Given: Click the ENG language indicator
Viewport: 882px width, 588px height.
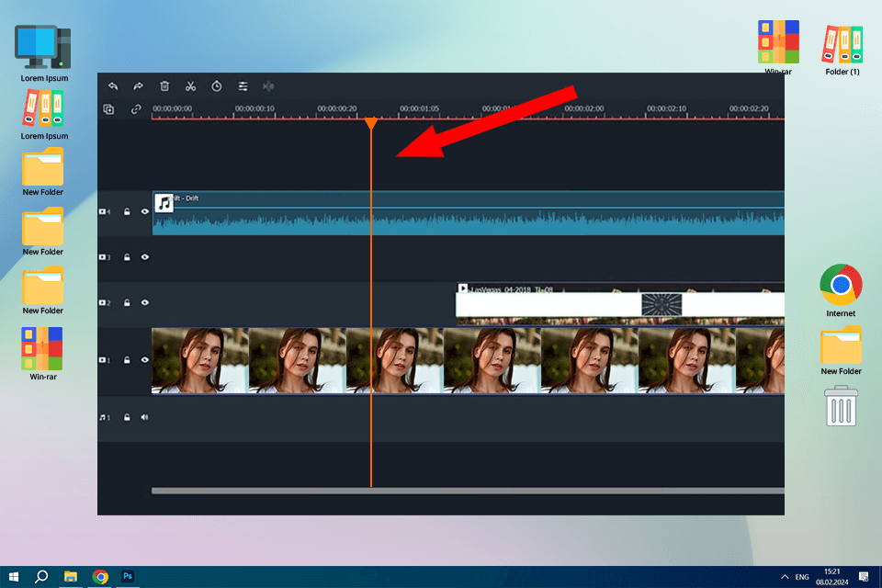Looking at the screenshot, I should point(802,577).
